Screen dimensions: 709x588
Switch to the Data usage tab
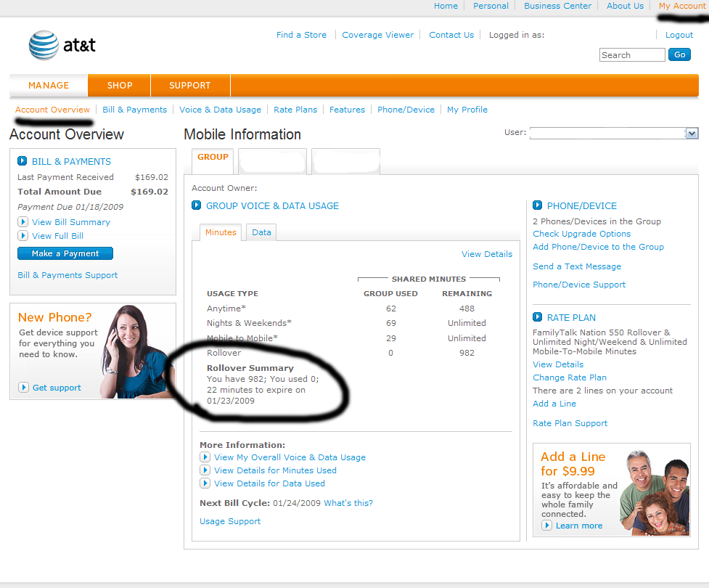(261, 232)
